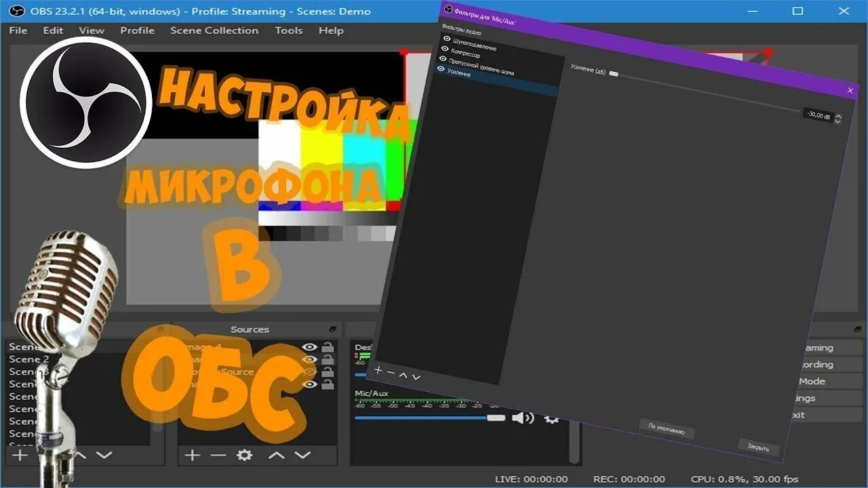Toggle lock on the fourth source row
The image size is (868, 488).
328,384
